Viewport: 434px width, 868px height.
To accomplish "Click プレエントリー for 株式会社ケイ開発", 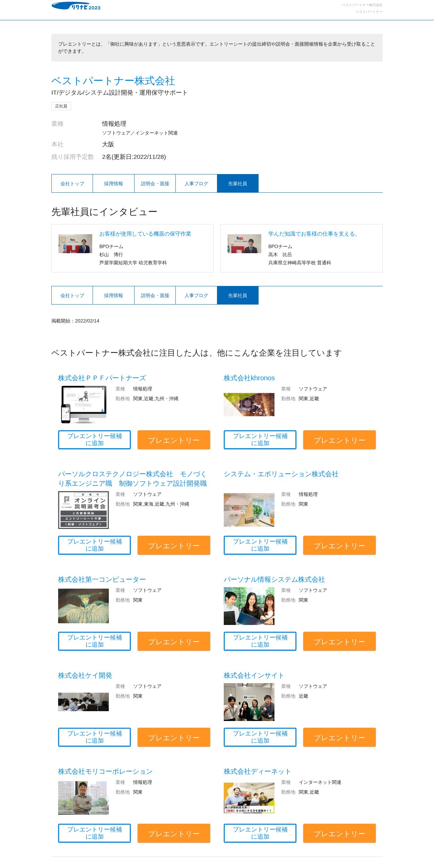I will [174, 737].
